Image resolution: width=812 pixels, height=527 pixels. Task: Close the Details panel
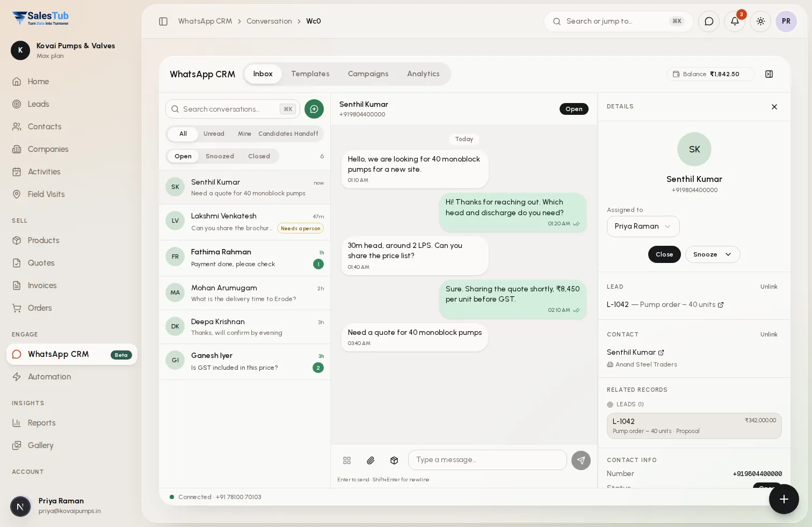point(774,107)
